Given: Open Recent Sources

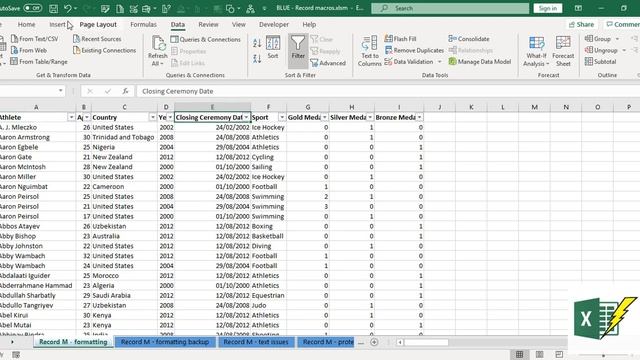Looking at the screenshot, I should pos(97,39).
